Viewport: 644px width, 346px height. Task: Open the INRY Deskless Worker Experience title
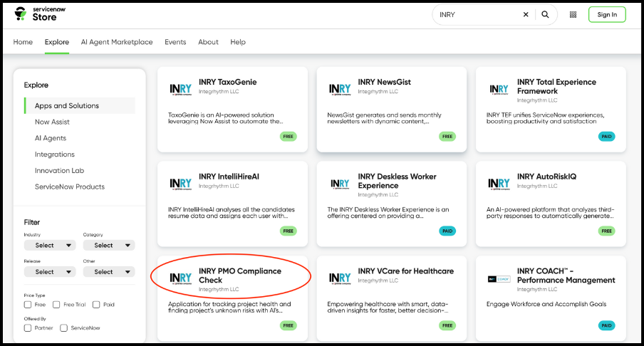pyautogui.click(x=398, y=181)
